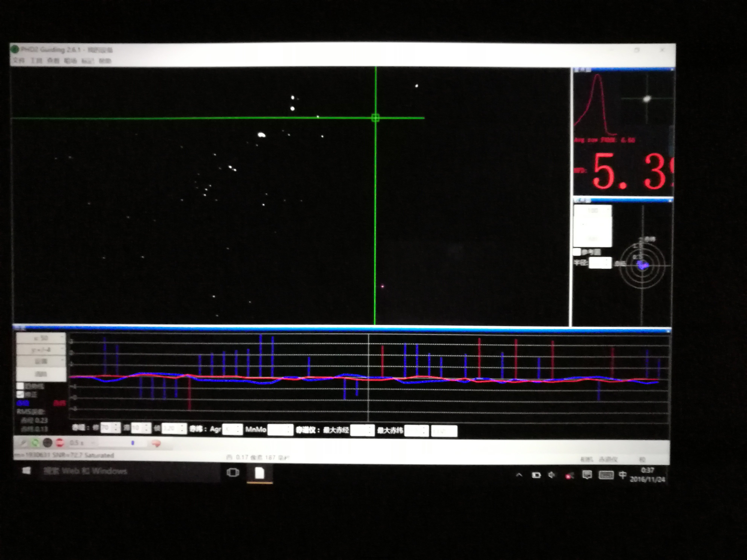The image size is (747, 560).
Task: Close the star profile panel
Action: point(672,69)
